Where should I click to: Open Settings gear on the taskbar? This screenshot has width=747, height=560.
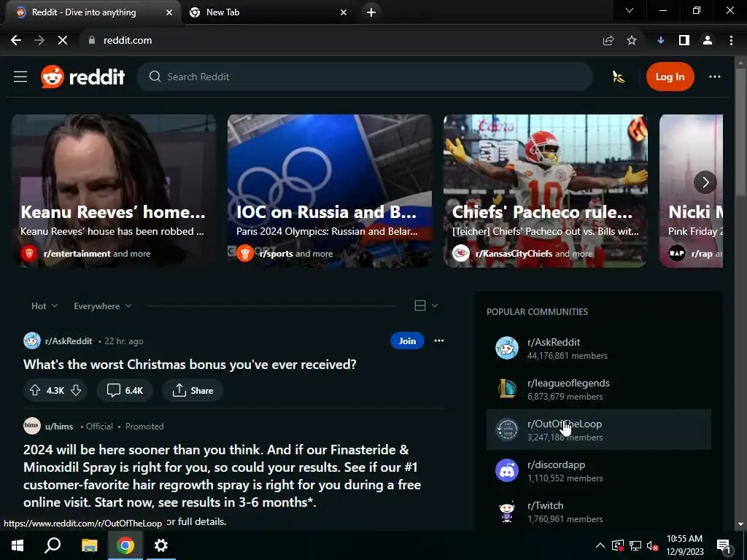click(161, 545)
